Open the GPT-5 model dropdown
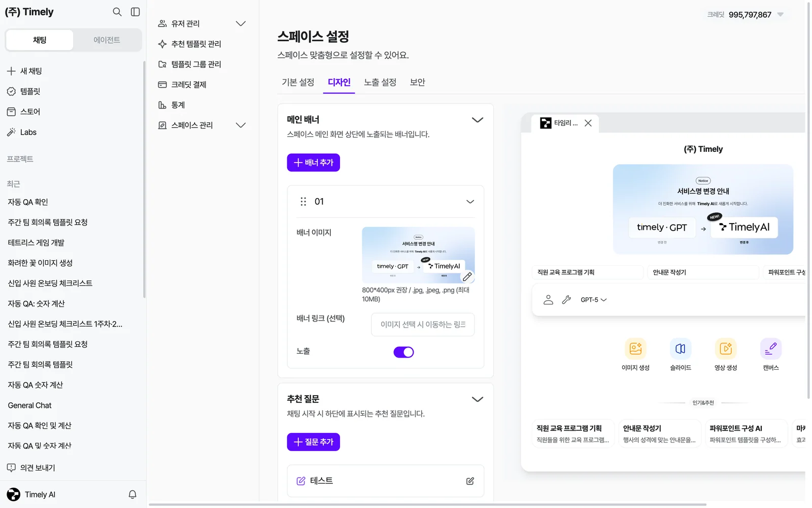 [594, 300]
